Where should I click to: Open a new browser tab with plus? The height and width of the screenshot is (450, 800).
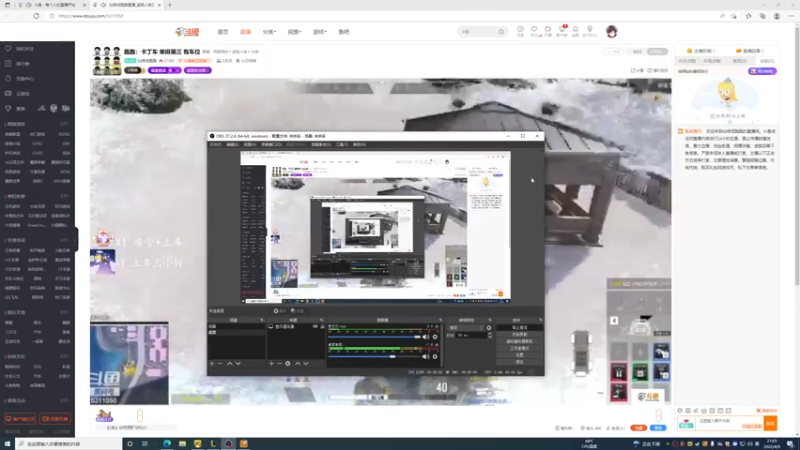pos(170,5)
